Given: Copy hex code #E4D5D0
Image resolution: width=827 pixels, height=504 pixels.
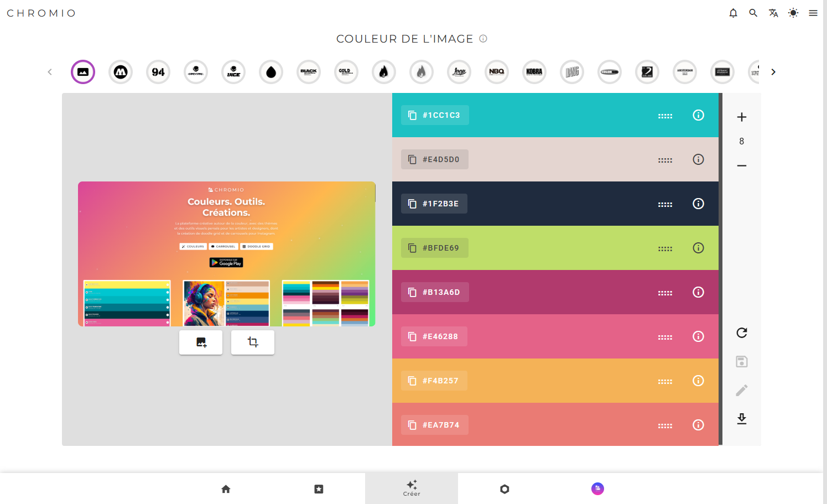Looking at the screenshot, I should point(435,159).
